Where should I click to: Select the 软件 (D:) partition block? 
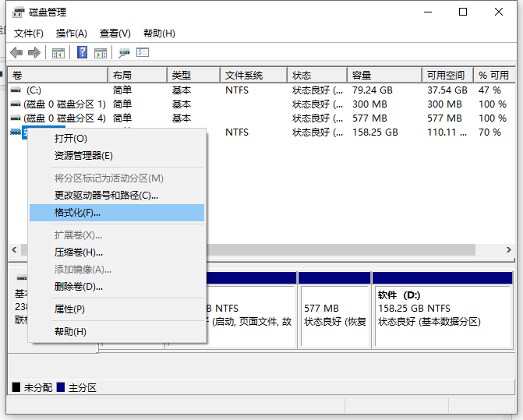(x=442, y=311)
